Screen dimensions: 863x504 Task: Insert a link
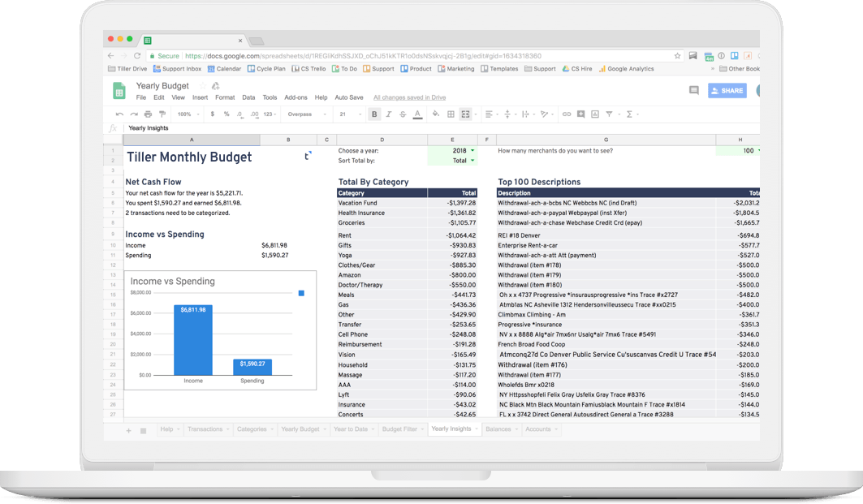567,114
